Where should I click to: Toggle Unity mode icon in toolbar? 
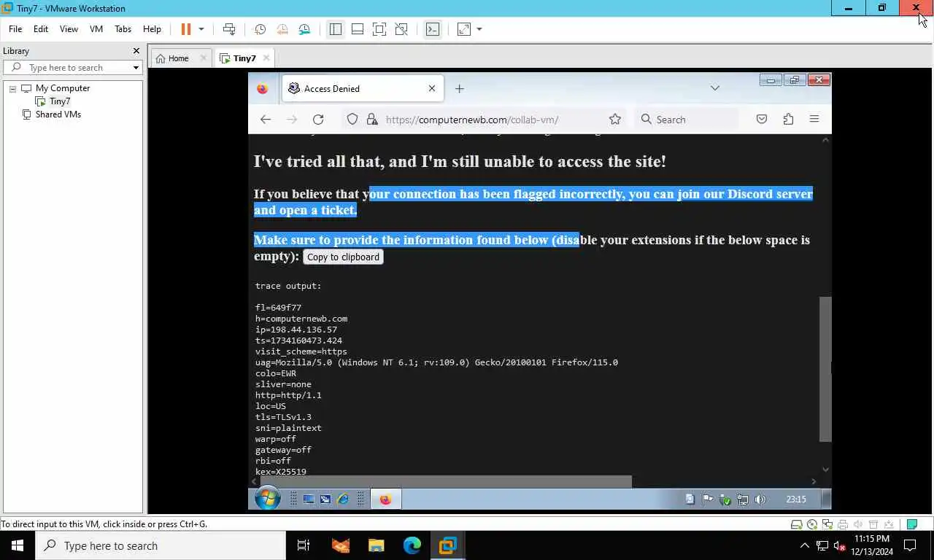[401, 29]
